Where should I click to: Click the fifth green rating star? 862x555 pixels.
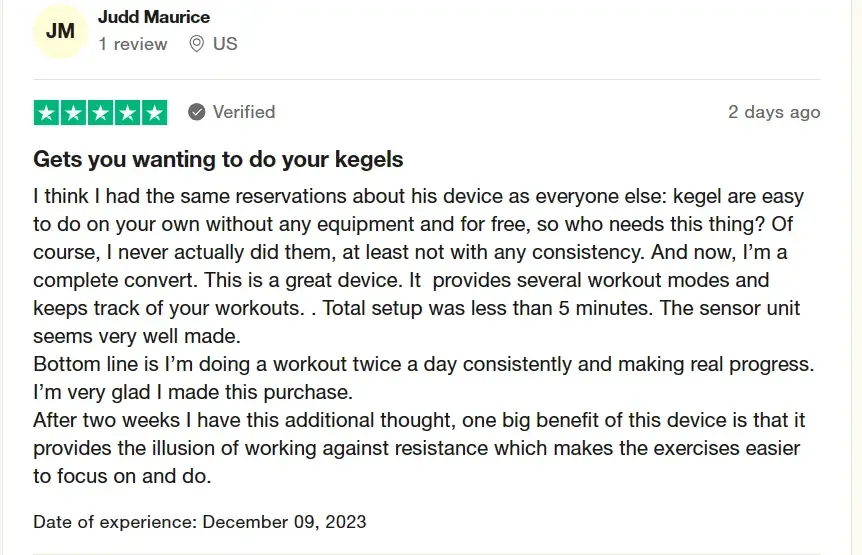click(155, 112)
